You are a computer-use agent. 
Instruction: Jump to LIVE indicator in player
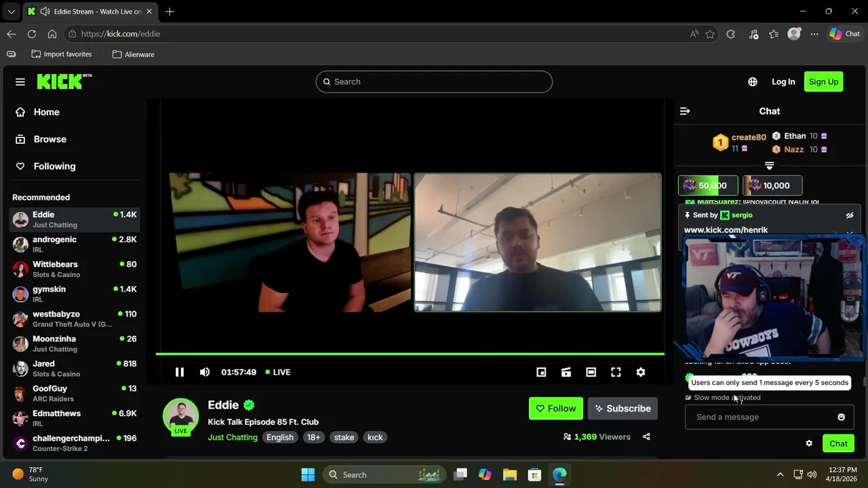pyautogui.click(x=278, y=372)
